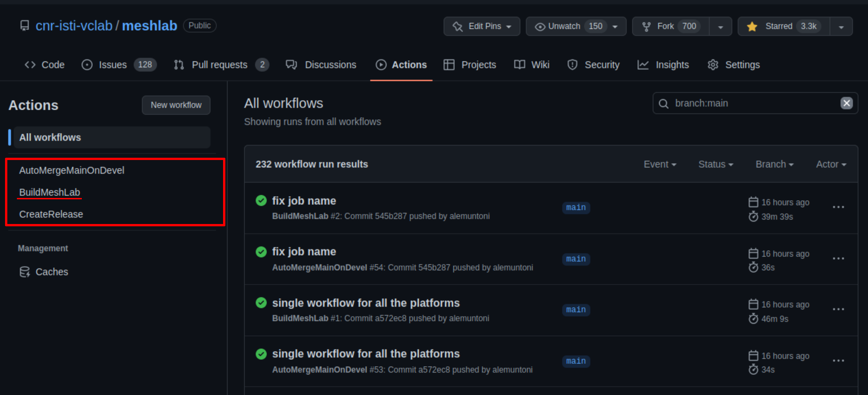Click calendar icon for BuildMeshLab #2 run
The image size is (868, 395).
[x=753, y=202]
